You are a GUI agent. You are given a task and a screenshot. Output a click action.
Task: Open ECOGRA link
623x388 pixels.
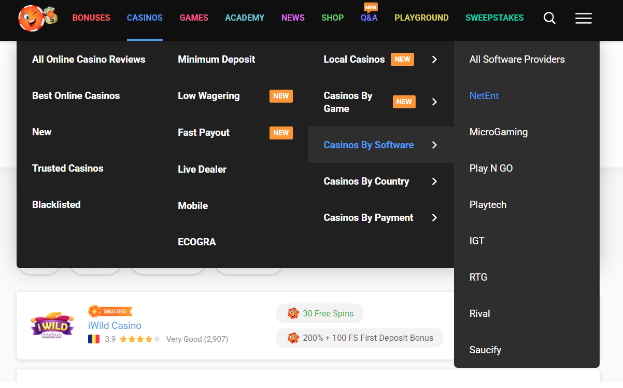[197, 242]
